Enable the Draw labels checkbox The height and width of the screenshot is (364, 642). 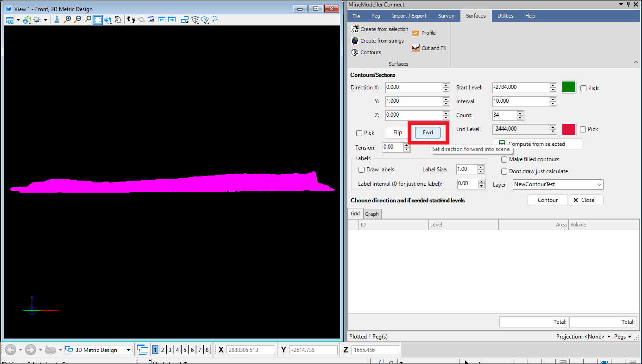(362, 169)
